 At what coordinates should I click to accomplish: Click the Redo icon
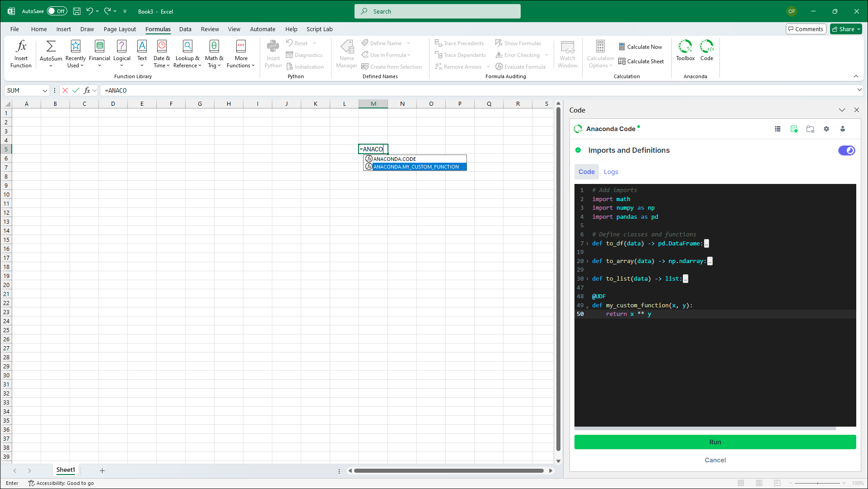107,11
